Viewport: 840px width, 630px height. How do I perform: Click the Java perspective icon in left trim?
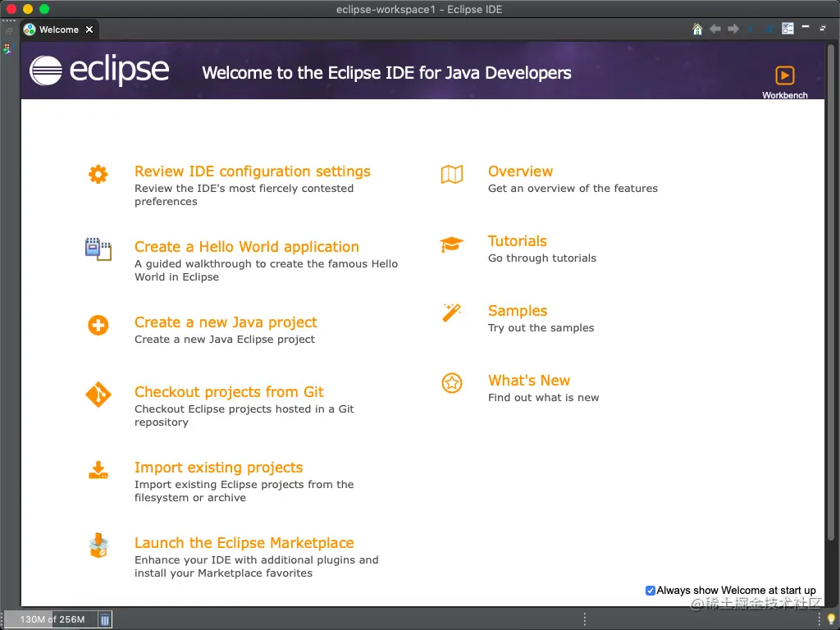[7, 49]
